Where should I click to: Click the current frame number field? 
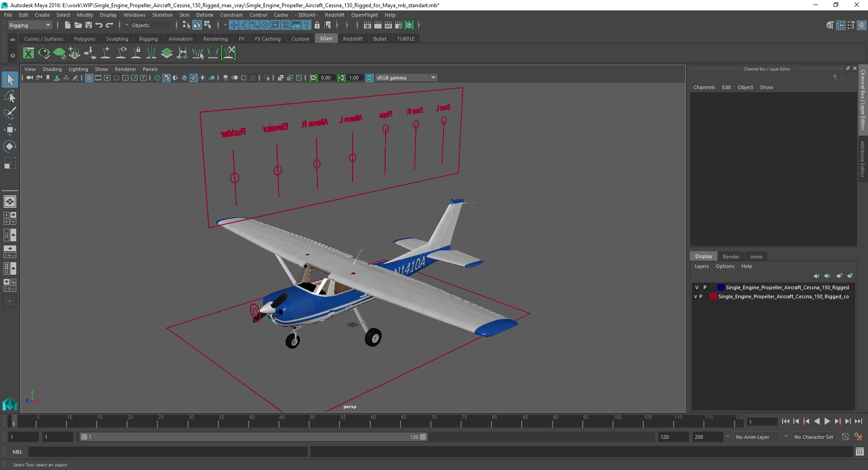[x=762, y=422]
